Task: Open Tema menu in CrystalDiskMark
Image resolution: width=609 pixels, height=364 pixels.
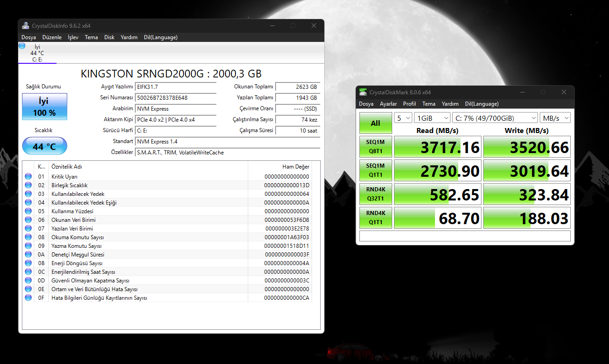Action: (429, 104)
